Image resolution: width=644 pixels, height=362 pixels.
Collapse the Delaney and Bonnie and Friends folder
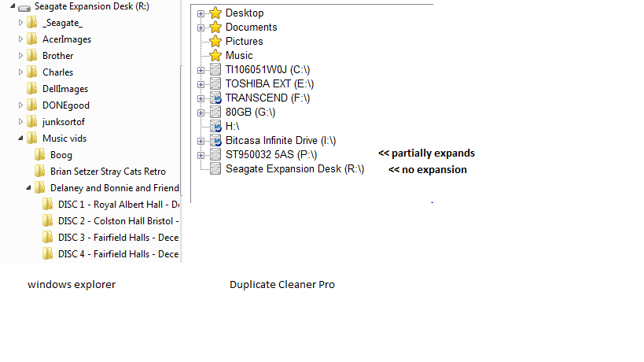point(29,188)
